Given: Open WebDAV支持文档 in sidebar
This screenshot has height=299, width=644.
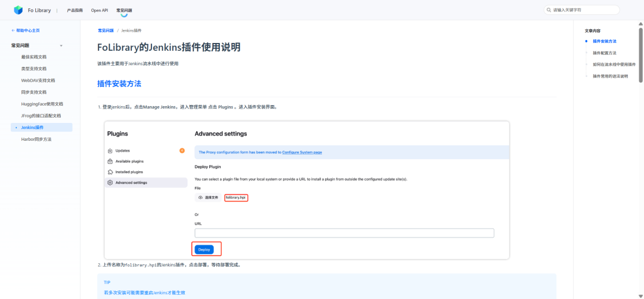Looking at the screenshot, I should 38,80.
